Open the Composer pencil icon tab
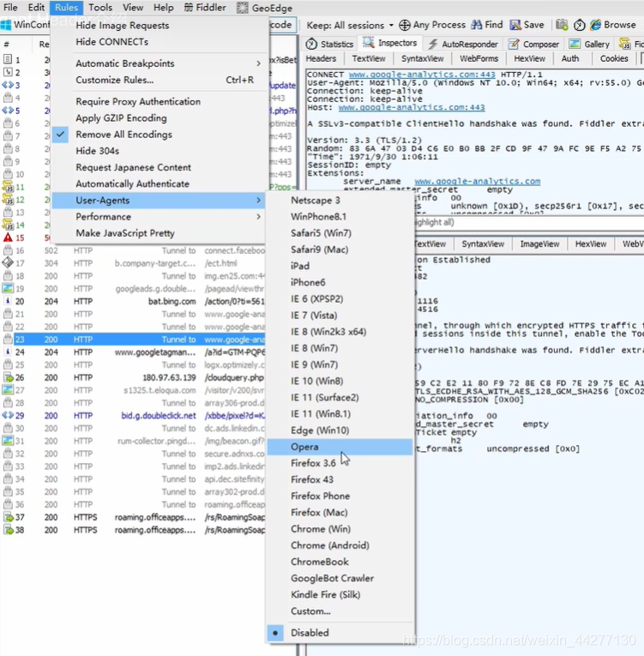Viewport: 644px width, 656px height. coord(514,44)
